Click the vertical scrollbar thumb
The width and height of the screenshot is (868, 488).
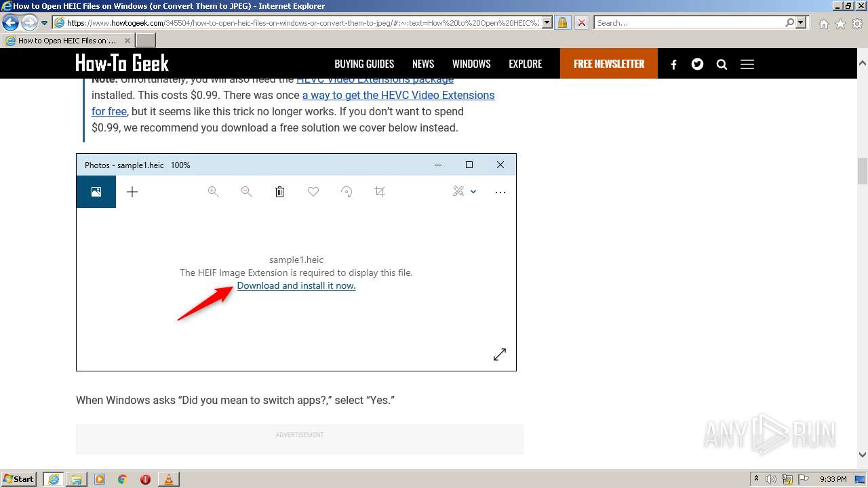coord(862,170)
